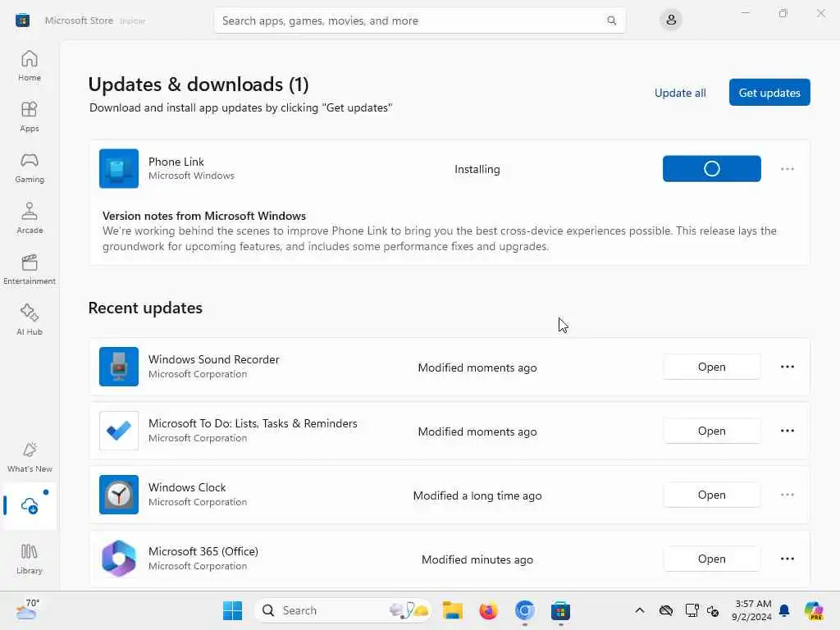
Task: Click the Microsoft To Do app icon
Action: tap(119, 431)
